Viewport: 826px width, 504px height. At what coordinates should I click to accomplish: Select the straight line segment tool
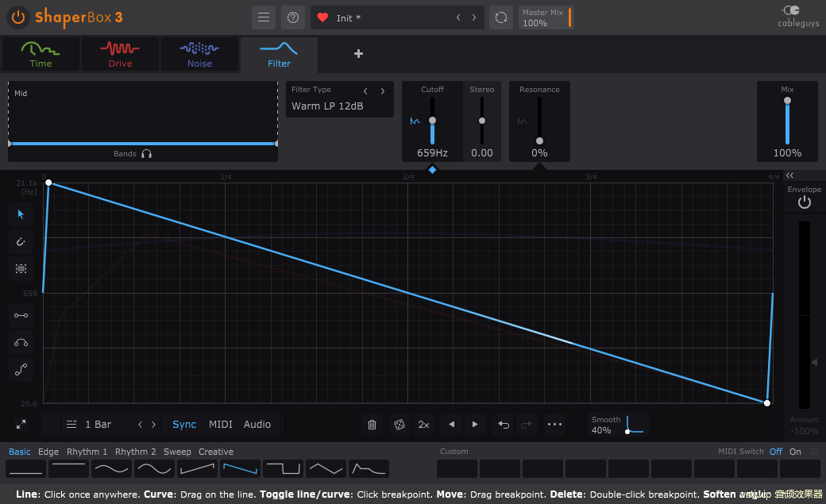tap(21, 315)
